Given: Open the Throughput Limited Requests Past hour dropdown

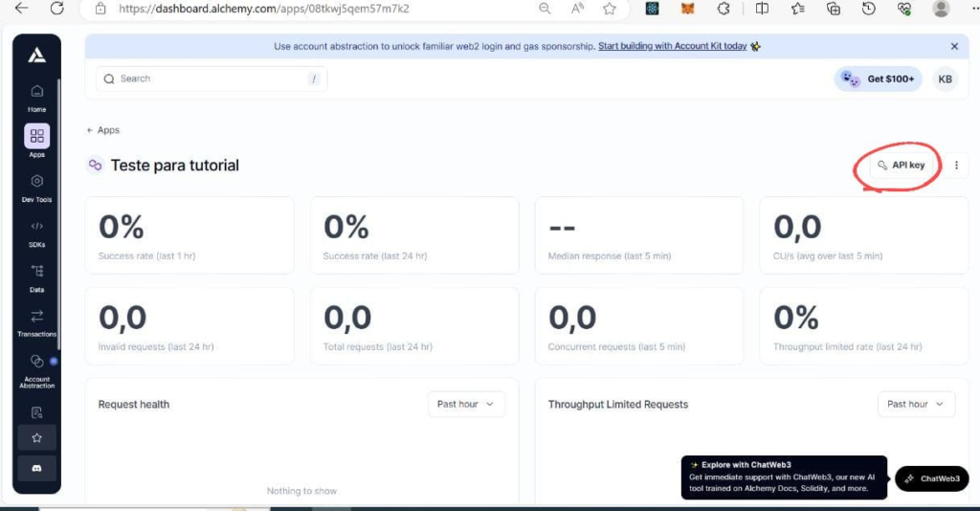Looking at the screenshot, I should pos(916,404).
